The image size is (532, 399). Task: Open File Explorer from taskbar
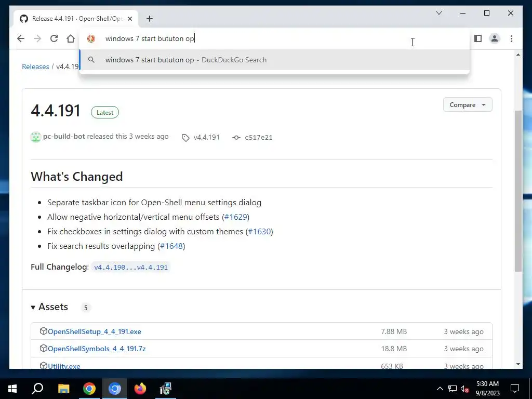63,389
